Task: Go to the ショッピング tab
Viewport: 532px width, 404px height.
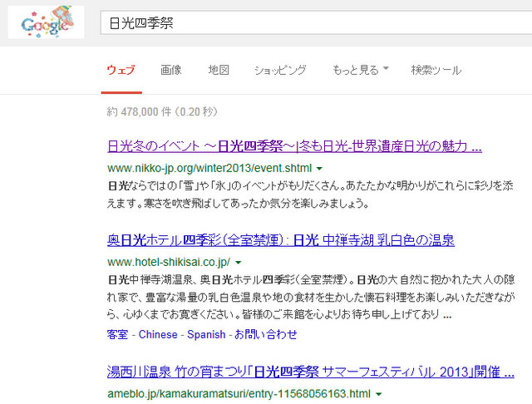Action: [x=280, y=70]
